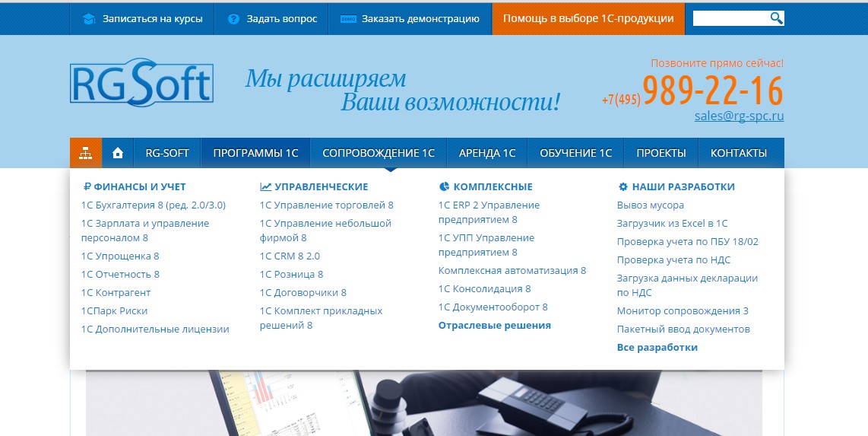Open the Проекты menu item
Screen dimensions: 868x436
coord(661,153)
